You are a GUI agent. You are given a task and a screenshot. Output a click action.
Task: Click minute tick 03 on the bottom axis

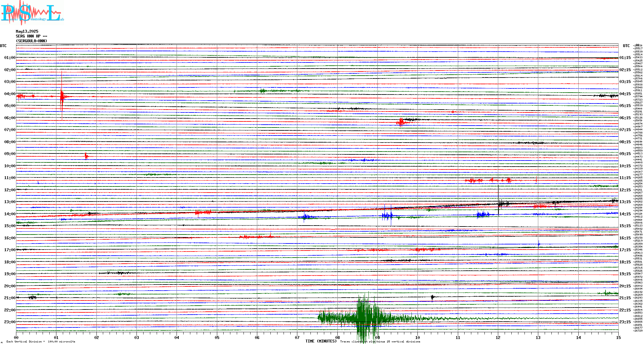tap(137, 337)
